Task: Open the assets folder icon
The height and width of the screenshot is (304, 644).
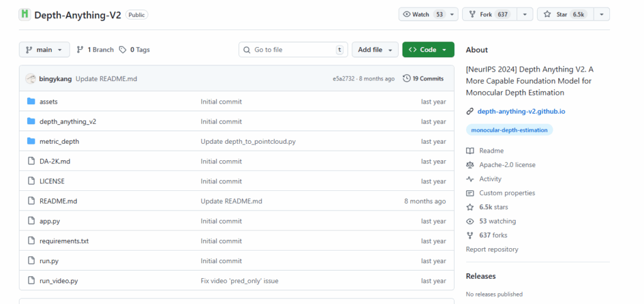Action: (31, 101)
